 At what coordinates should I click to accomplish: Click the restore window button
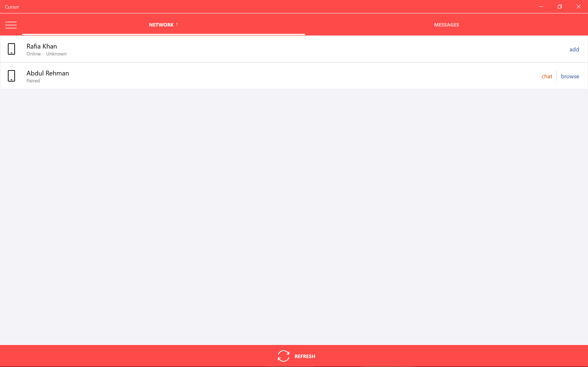(560, 7)
